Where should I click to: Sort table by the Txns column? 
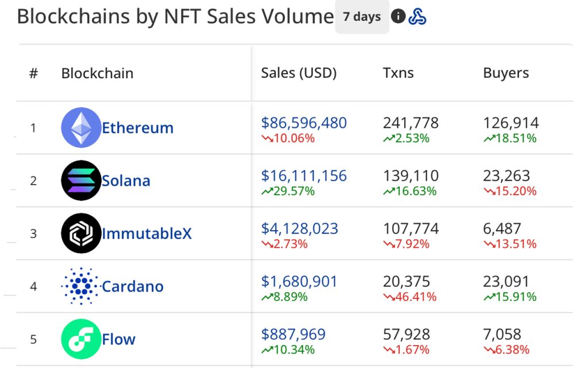click(399, 73)
